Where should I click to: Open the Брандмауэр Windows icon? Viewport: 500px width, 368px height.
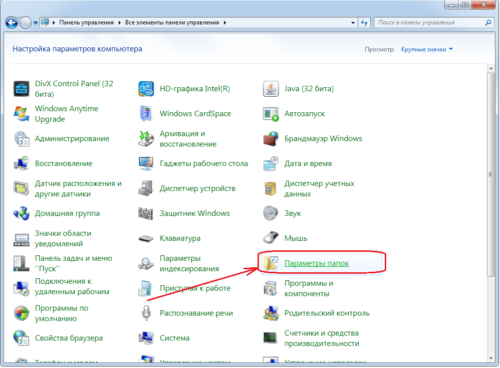point(271,139)
